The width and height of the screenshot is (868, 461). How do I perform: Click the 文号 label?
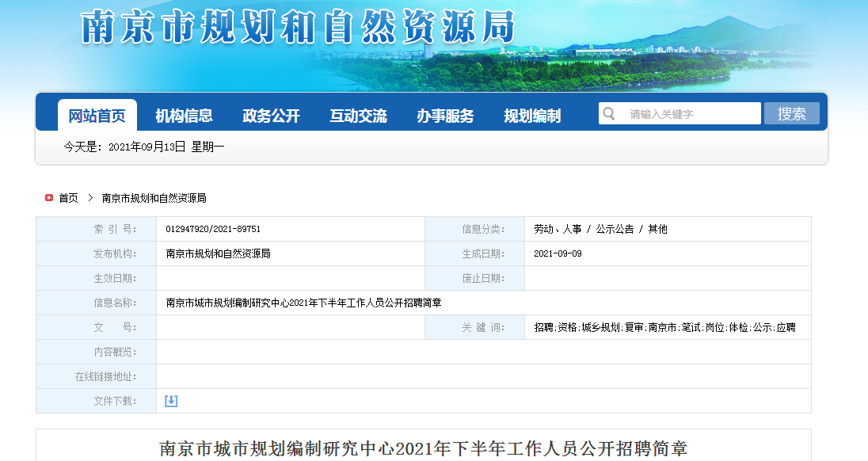[x=115, y=327]
